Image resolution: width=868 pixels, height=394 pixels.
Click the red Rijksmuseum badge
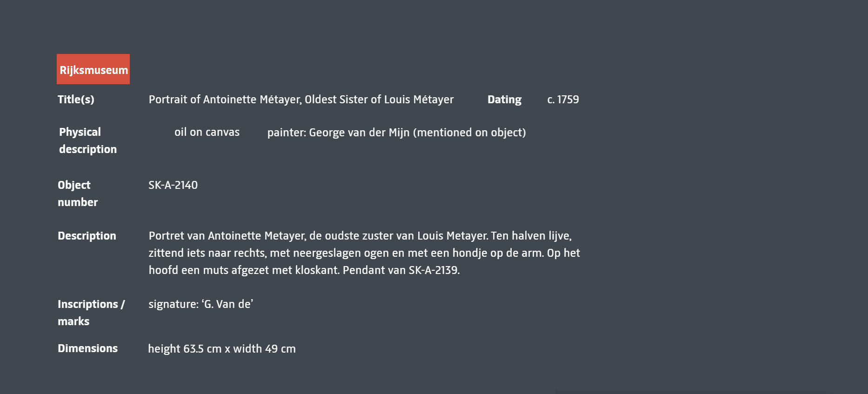93,69
